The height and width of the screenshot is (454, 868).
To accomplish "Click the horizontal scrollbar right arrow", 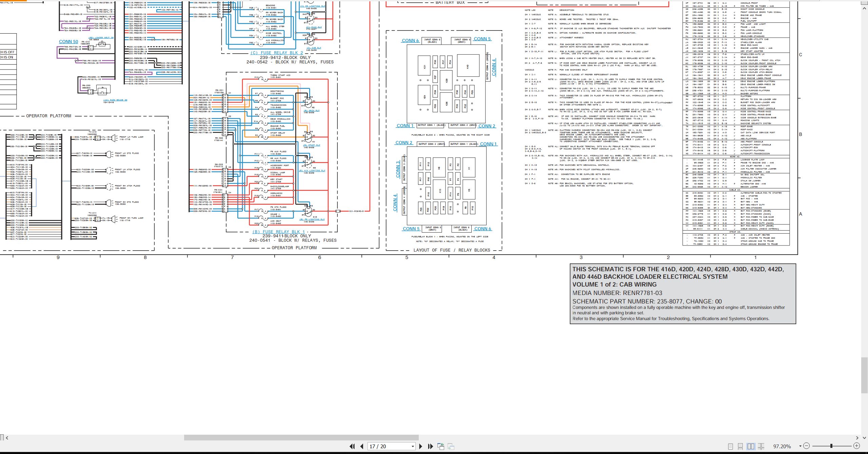I will click(x=857, y=438).
